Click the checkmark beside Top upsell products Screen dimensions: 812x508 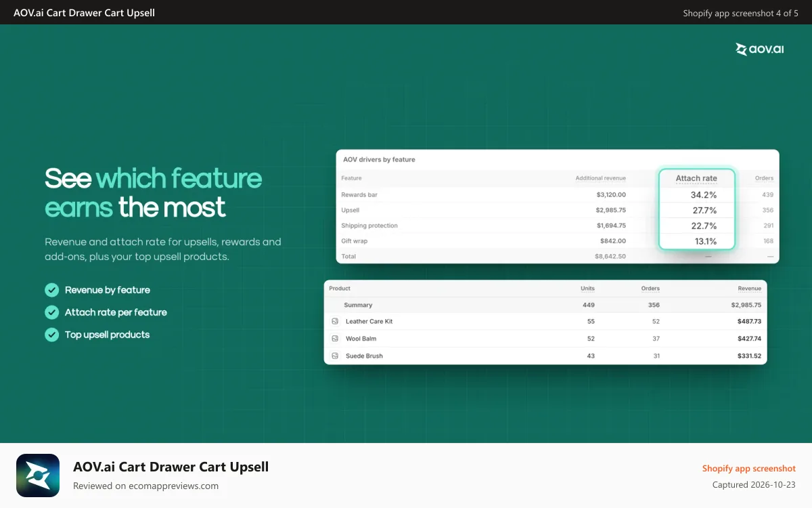52,335
